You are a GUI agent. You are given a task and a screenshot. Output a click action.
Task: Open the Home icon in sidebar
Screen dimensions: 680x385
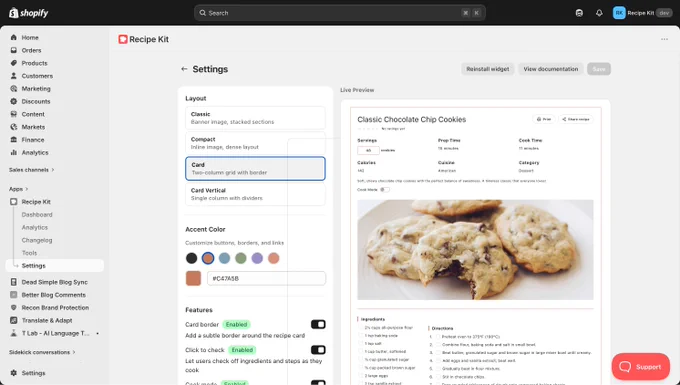click(x=13, y=37)
